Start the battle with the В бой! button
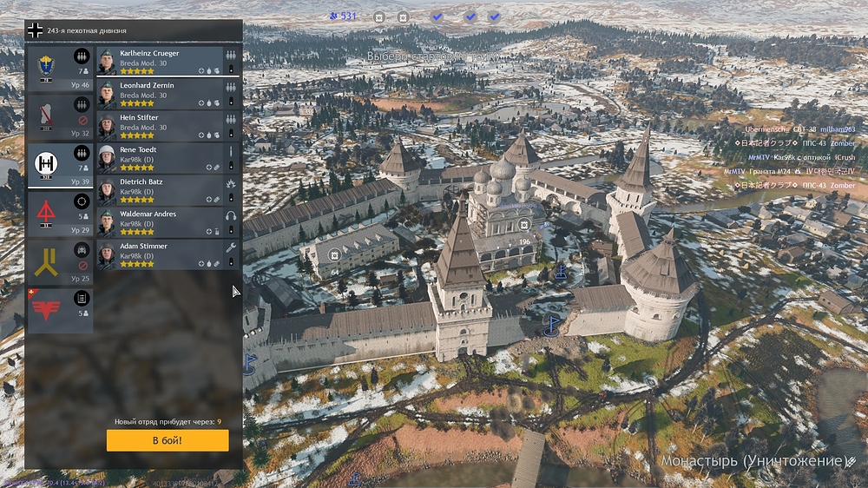The width and height of the screenshot is (868, 488). pos(168,440)
